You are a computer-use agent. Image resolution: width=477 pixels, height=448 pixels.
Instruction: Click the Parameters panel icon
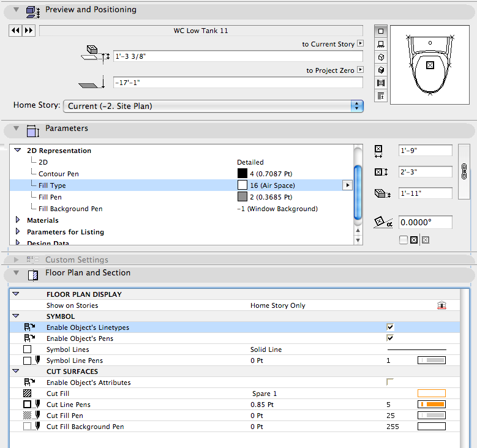(x=32, y=131)
